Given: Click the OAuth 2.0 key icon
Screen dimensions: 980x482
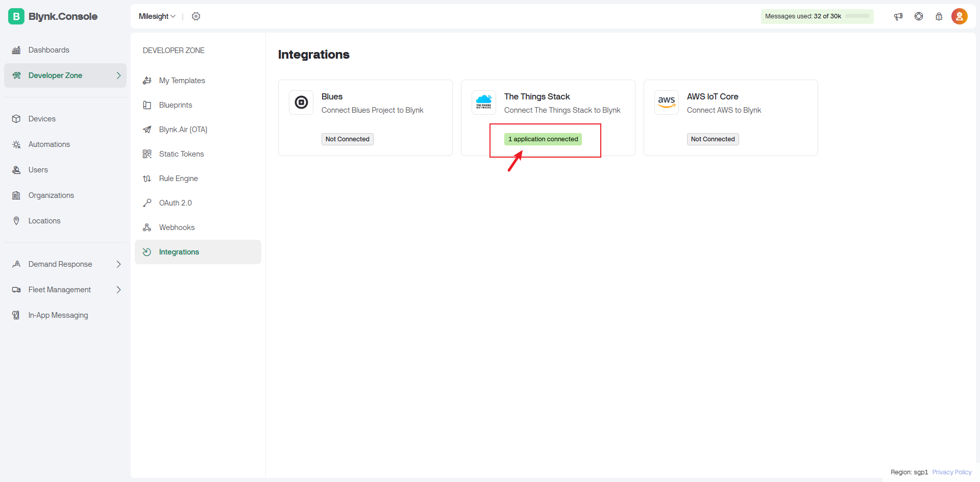Looking at the screenshot, I should click(147, 203).
